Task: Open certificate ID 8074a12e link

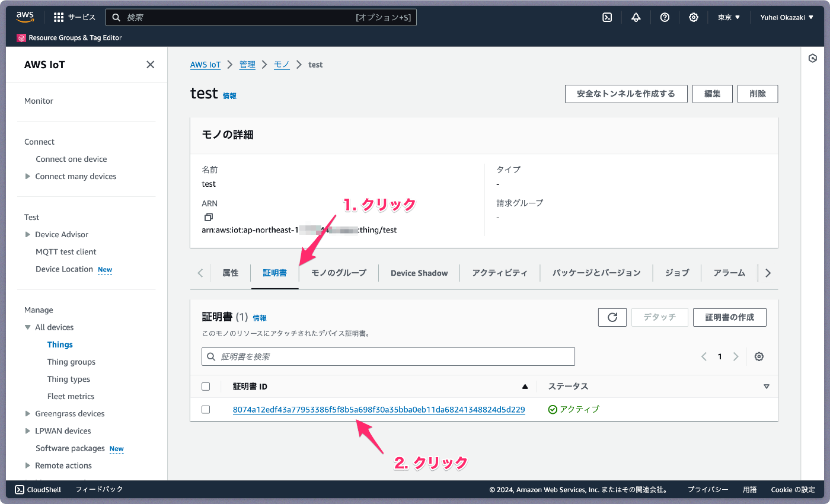Action: [x=379, y=410]
